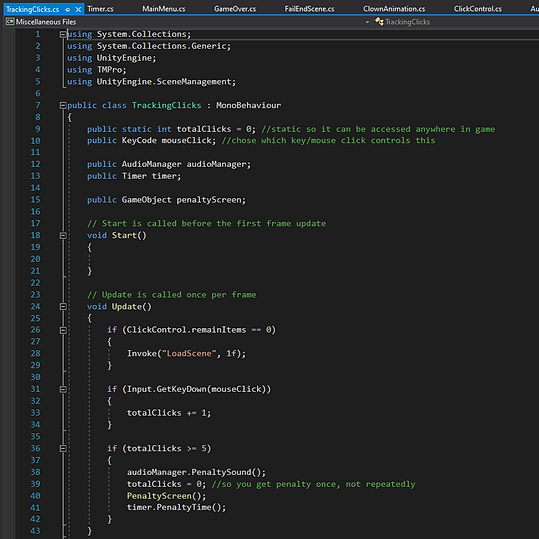Switch to the Timer.cs tab

click(100, 9)
